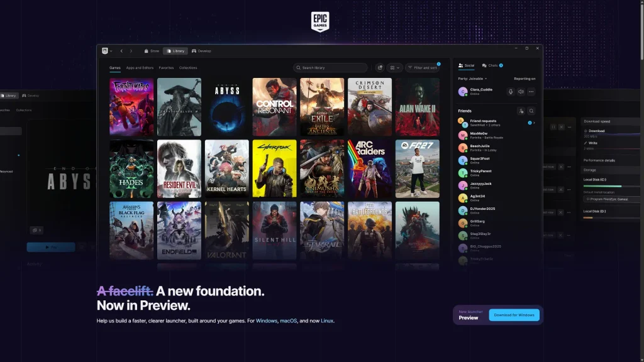Click DJYonder2025's avatar in the friends list
The width and height of the screenshot is (644, 362).
click(x=463, y=211)
